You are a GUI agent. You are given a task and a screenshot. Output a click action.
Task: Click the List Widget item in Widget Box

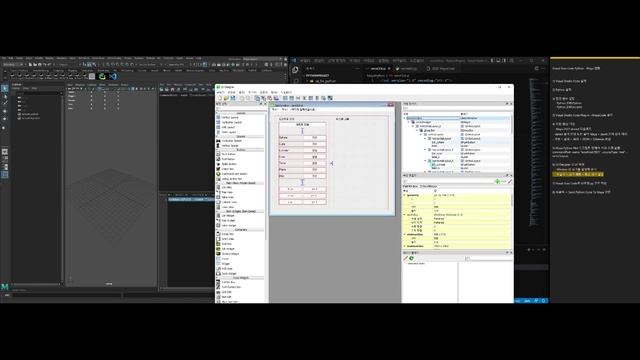coord(228,216)
